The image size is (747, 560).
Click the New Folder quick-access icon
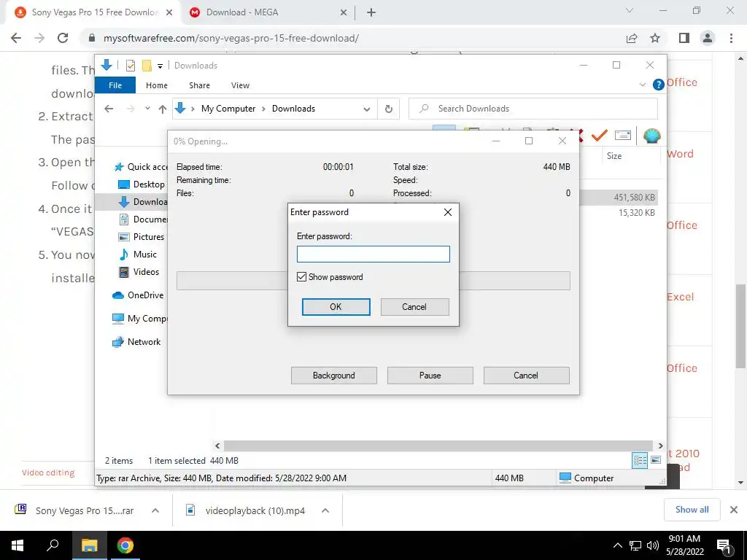tap(147, 65)
